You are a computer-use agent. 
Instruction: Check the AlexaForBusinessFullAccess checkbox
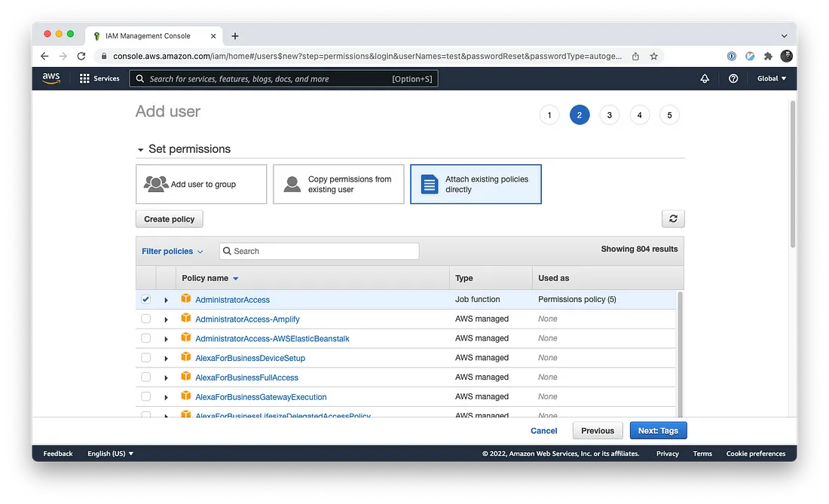click(x=146, y=377)
